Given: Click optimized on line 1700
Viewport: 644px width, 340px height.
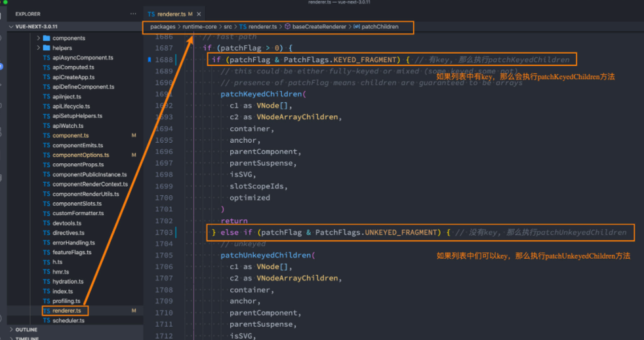Looking at the screenshot, I should click(x=250, y=198).
